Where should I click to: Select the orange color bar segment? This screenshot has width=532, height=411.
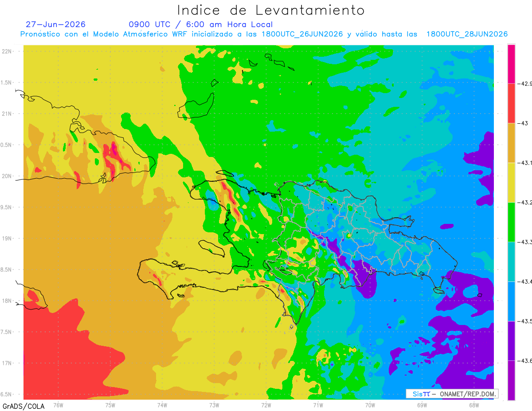tap(511, 143)
